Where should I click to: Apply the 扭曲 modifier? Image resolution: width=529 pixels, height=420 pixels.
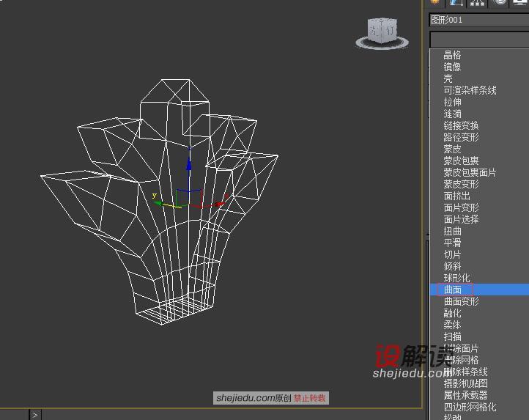tap(452, 232)
